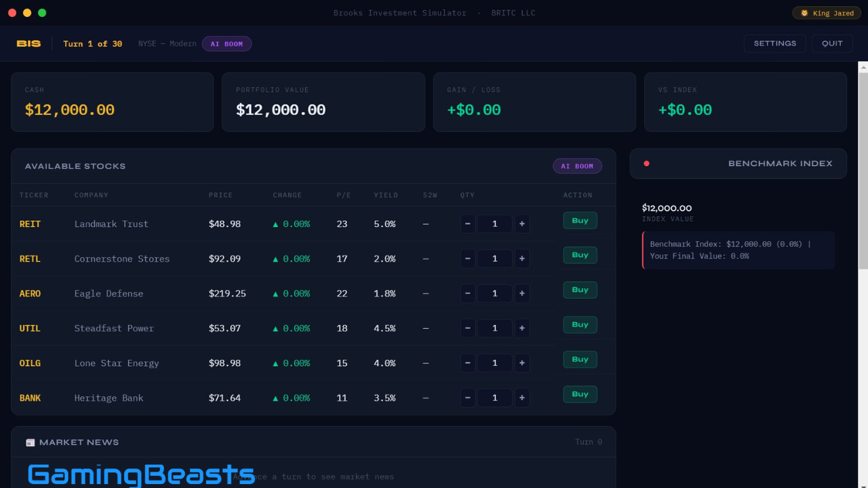The image size is (868, 488).
Task: Click UTIL quantity input field
Action: pyautogui.click(x=494, y=328)
